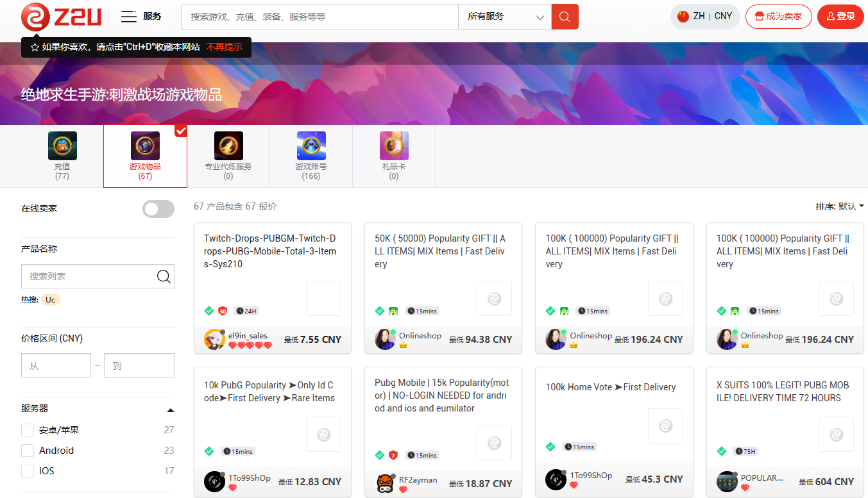Collapse the 服务器 filter section
This screenshot has width=868, height=498.
tap(171, 410)
